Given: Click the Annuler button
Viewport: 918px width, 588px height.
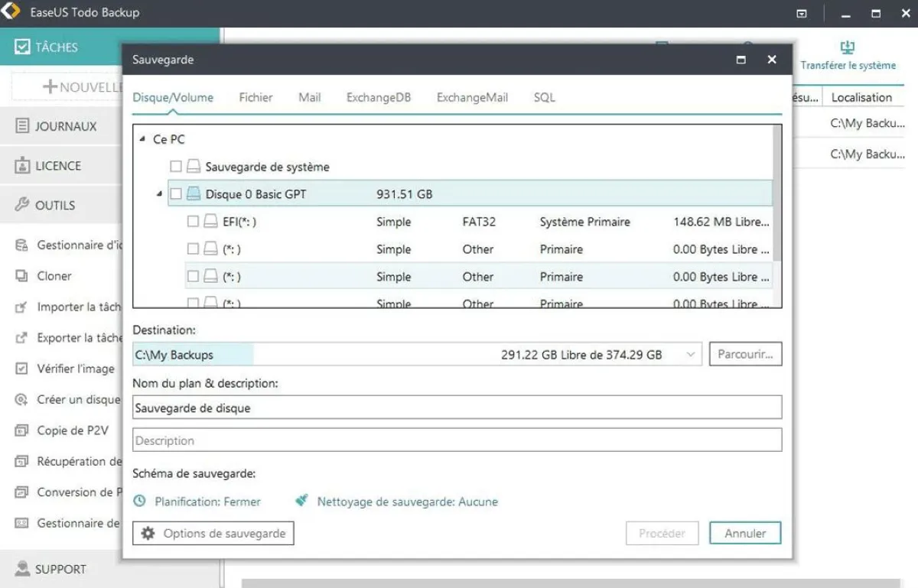Looking at the screenshot, I should click(x=744, y=534).
